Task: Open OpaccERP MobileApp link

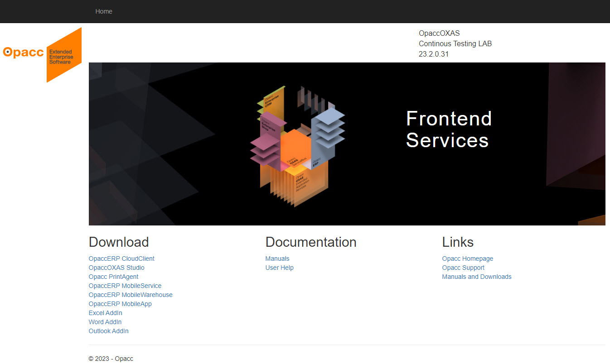Action: click(120, 304)
